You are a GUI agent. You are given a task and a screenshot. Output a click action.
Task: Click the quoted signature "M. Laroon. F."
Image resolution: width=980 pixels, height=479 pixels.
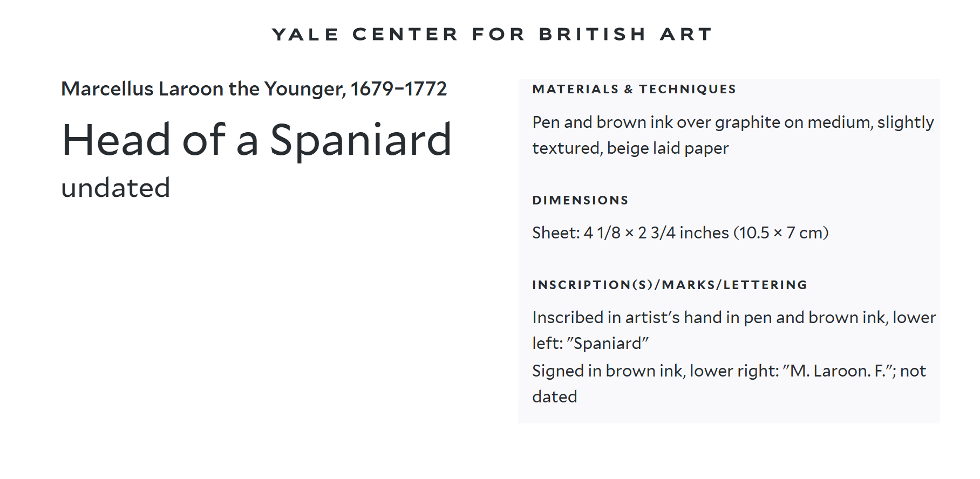840,371
